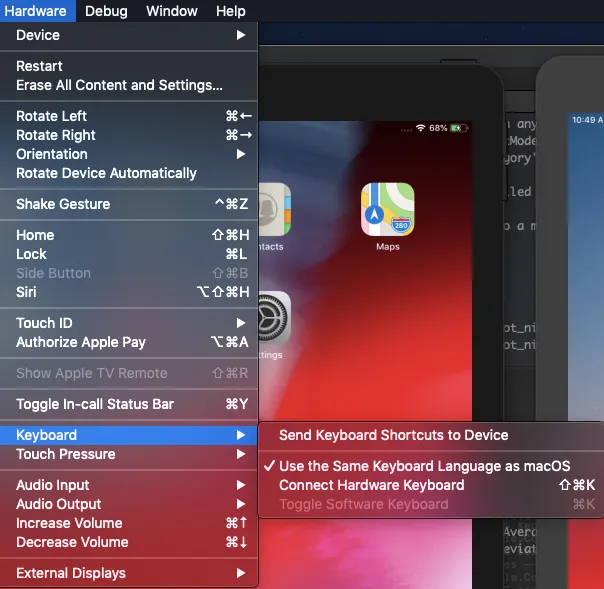The width and height of the screenshot is (604, 589).
Task: Toggle Rotate Device Automatically
Action: click(x=129, y=173)
